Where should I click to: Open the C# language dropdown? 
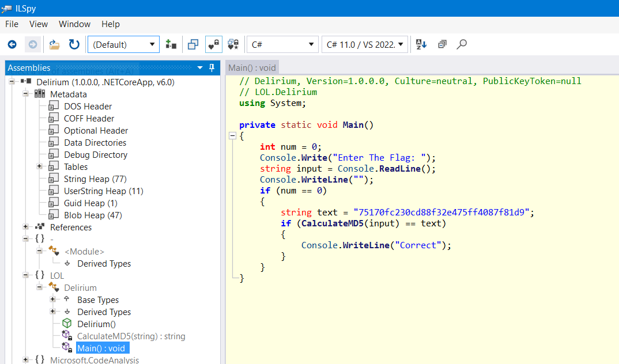(282, 44)
